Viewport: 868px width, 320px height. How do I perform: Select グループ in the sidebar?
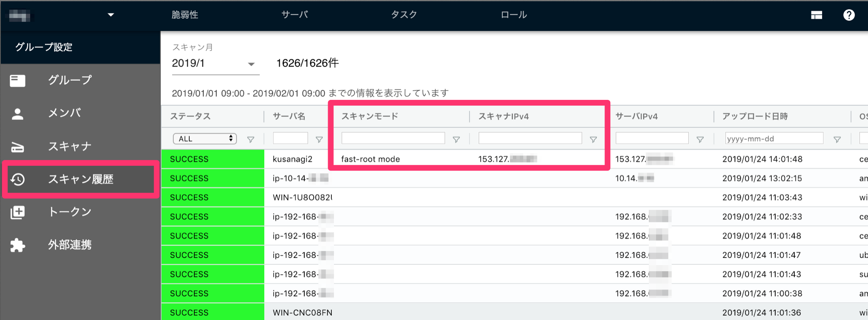pyautogui.click(x=70, y=80)
